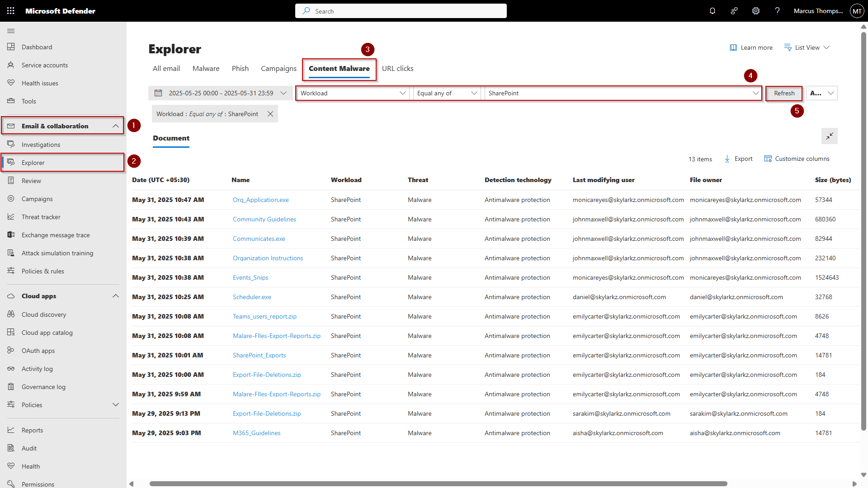This screenshot has width=868, height=488.
Task: Open Threat tracker from the sidebar
Action: pos(40,216)
